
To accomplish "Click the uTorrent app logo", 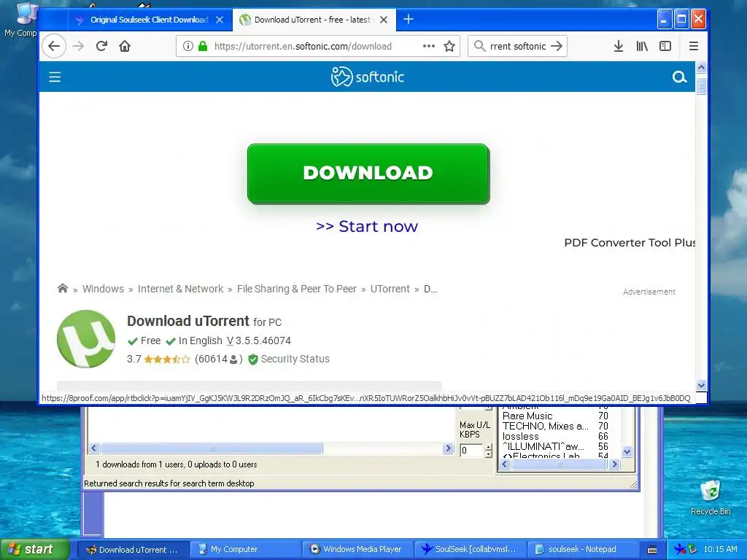I will [x=86, y=339].
